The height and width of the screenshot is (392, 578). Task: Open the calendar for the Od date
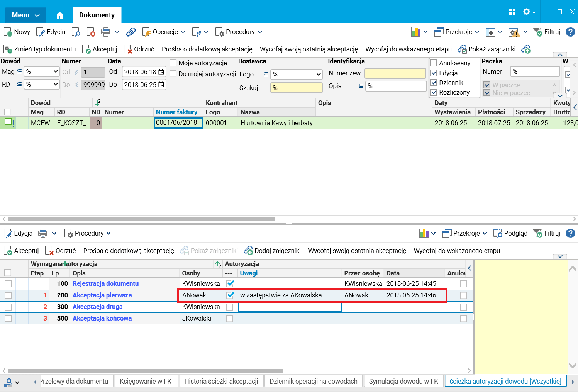161,72
